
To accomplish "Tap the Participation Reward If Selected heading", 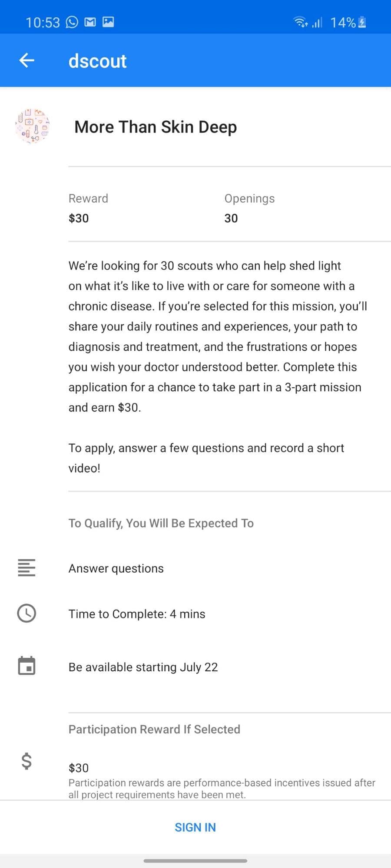I will tap(154, 729).
